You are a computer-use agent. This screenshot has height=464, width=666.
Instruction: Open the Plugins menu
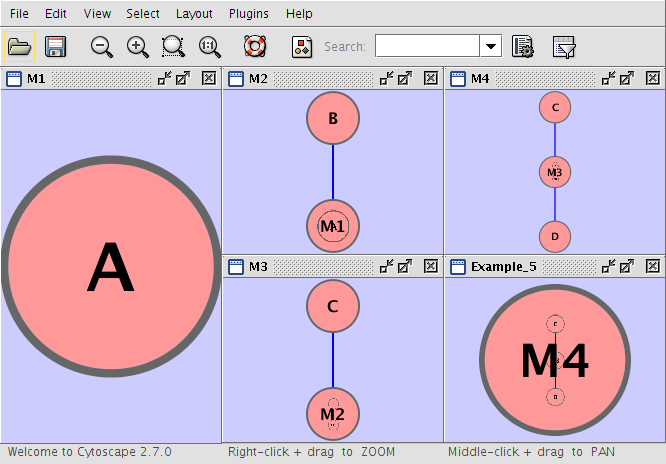(249, 14)
